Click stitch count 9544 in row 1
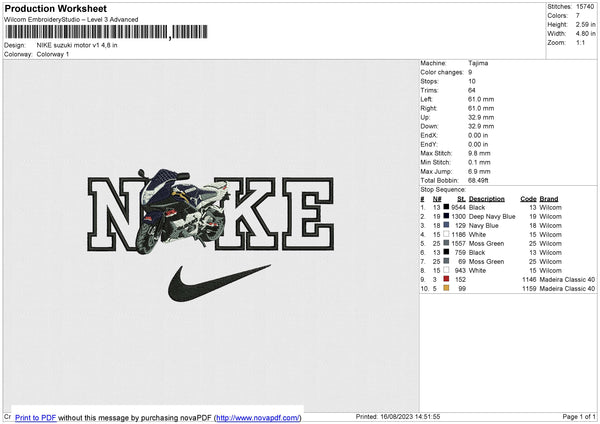Viewport: 600px width, 424px height. coord(458,207)
